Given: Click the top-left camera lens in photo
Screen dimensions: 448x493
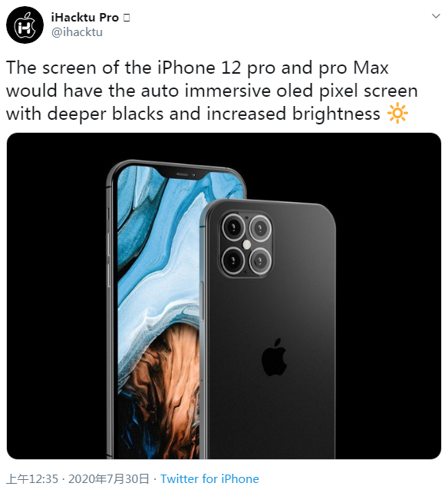Looking at the screenshot, I should tap(233, 227).
